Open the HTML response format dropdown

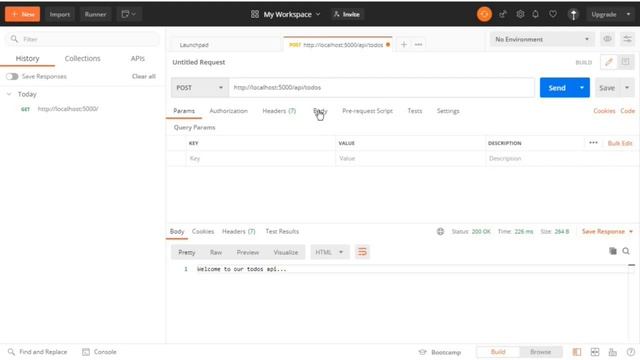(x=329, y=252)
